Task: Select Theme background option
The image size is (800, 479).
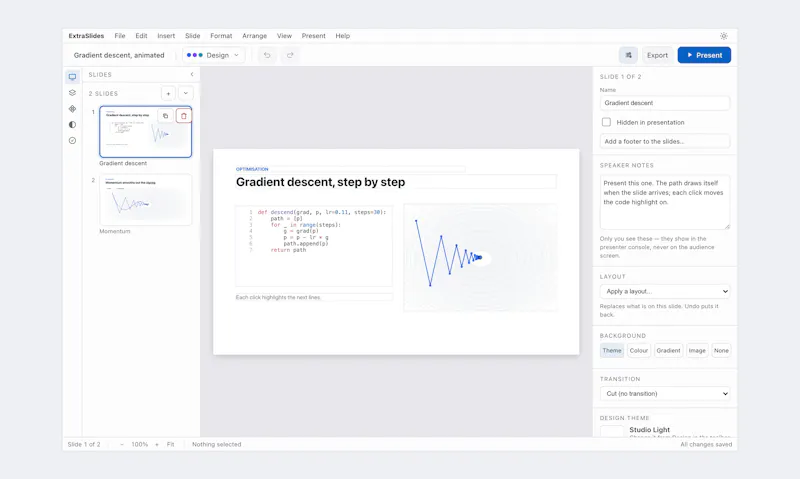Action: [612, 350]
